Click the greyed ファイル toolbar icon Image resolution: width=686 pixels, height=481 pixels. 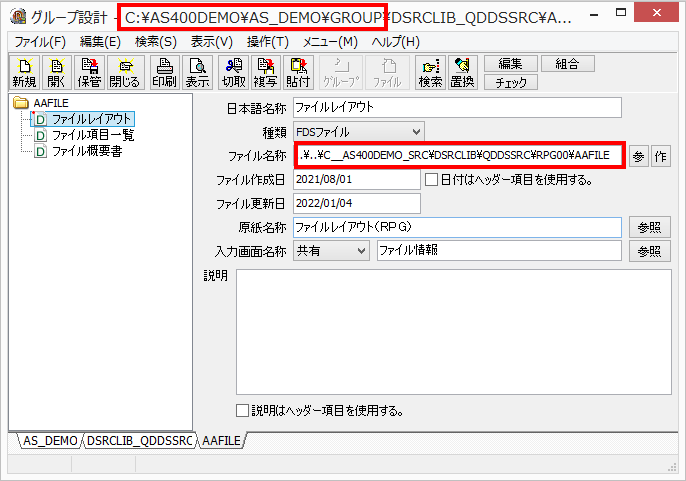[387, 73]
